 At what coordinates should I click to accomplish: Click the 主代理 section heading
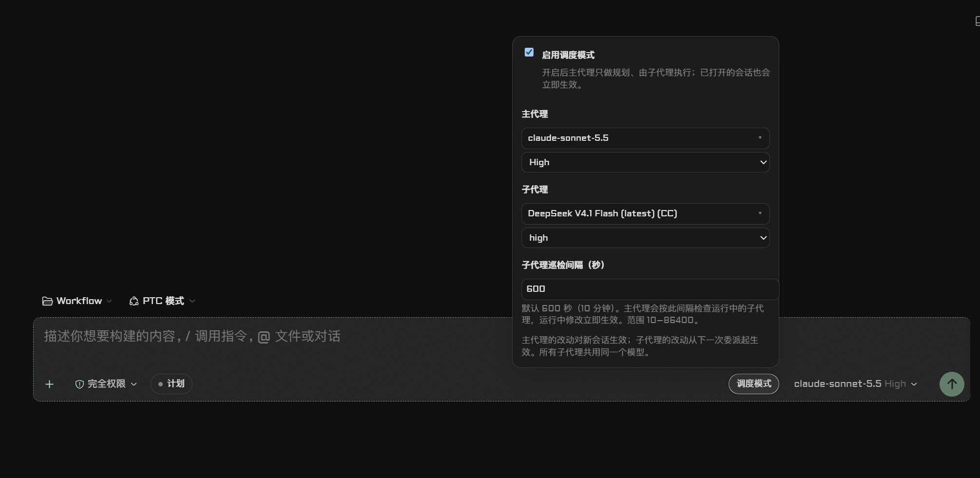click(535, 114)
